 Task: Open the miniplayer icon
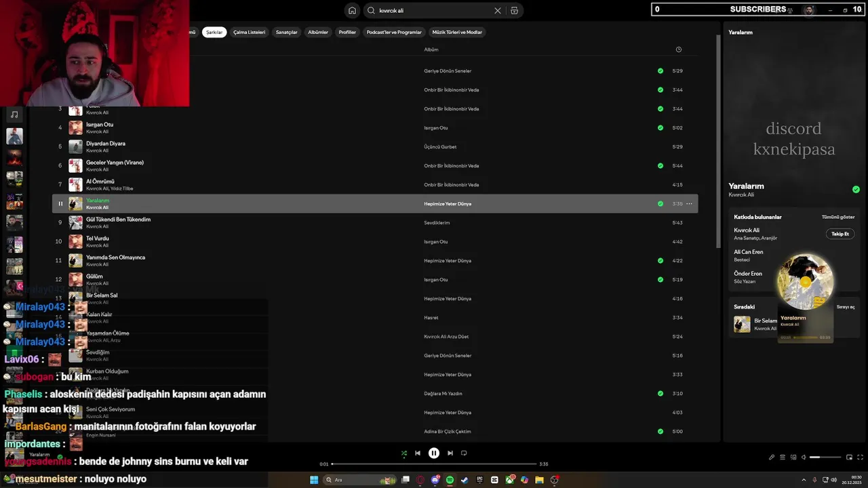point(849,457)
